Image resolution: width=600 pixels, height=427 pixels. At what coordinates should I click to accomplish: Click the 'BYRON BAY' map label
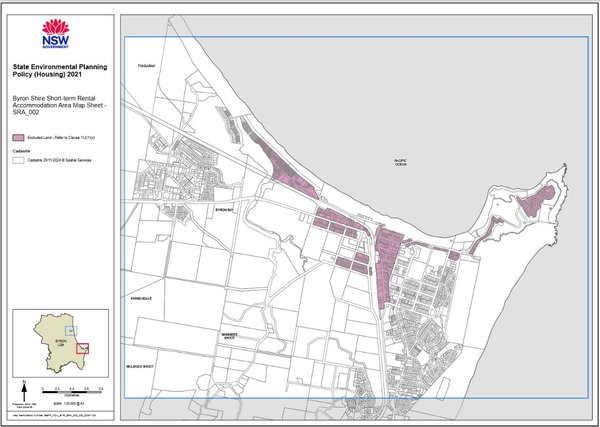pyautogui.click(x=224, y=210)
